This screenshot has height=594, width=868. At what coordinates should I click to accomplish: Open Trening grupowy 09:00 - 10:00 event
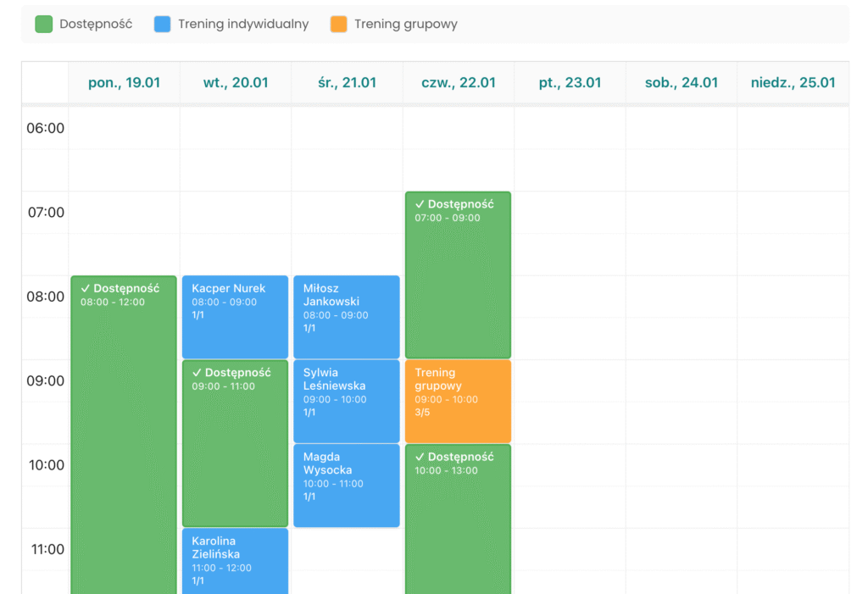[x=458, y=402]
